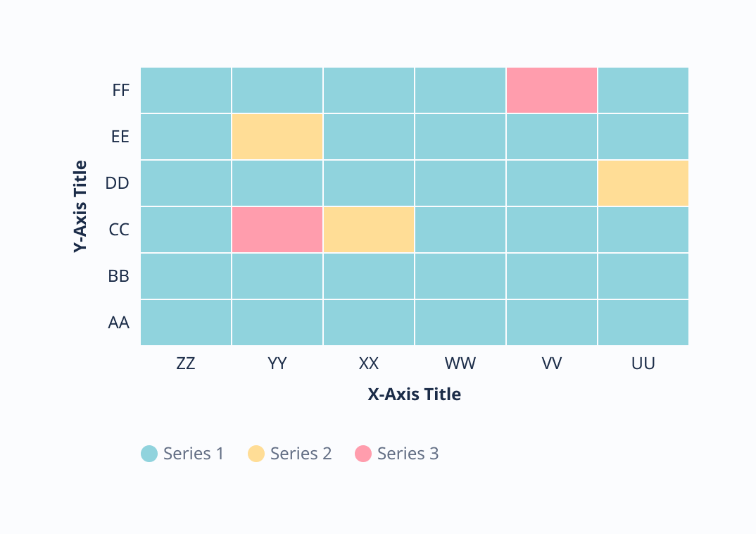Image resolution: width=756 pixels, height=534 pixels.
Task: Click the teal cell at BB, WW
Action: (460, 276)
